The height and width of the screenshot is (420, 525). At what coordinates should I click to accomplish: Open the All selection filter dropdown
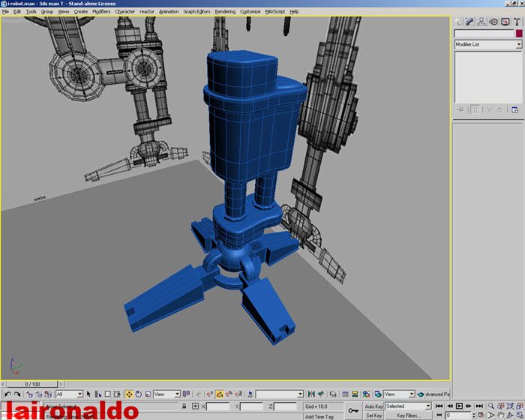pyautogui.click(x=79, y=394)
